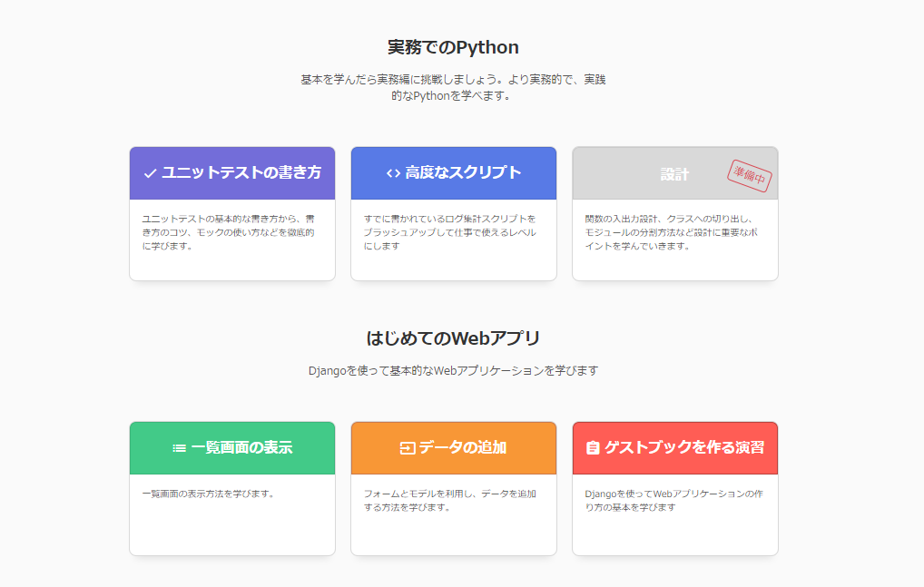This screenshot has width=924, height=587.
Task: Click the Djangoを使ってWebアプリケーションの作り方 description
Action: coord(673,501)
